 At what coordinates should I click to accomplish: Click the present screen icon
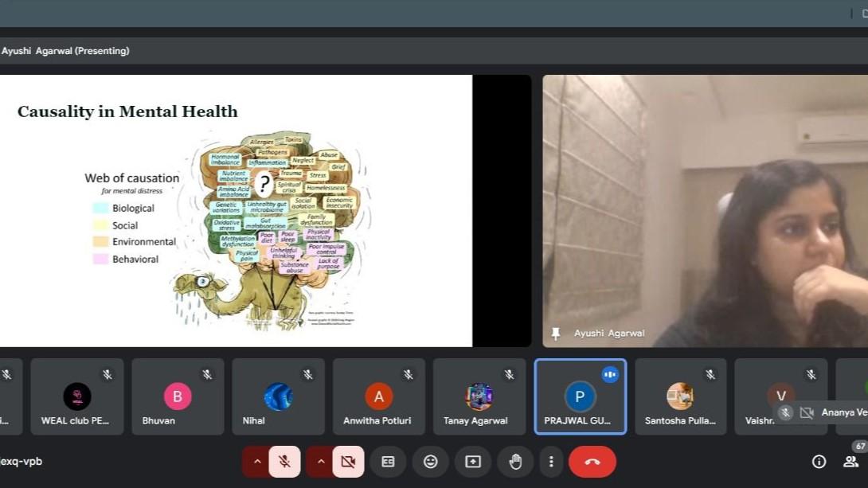point(473,462)
